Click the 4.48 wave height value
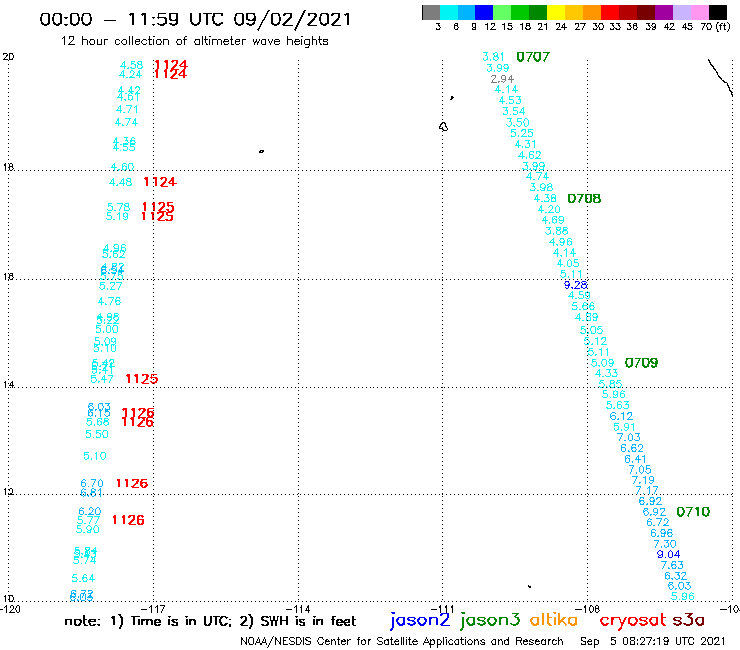The height and width of the screenshot is (650, 740). click(120, 183)
